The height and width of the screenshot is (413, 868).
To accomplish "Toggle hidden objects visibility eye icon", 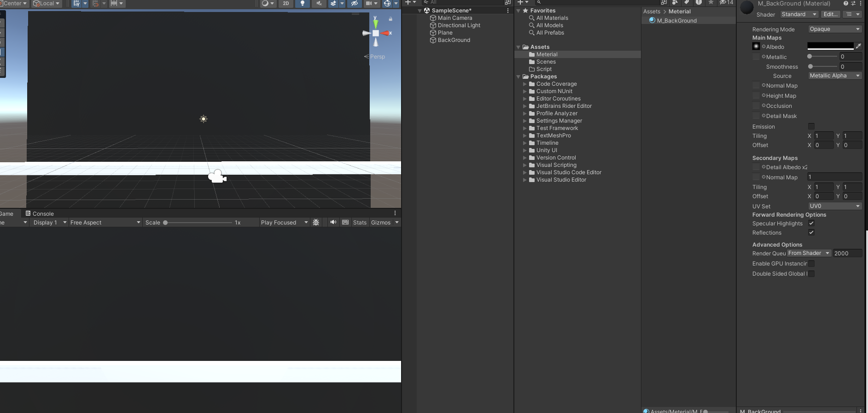I will [354, 3].
